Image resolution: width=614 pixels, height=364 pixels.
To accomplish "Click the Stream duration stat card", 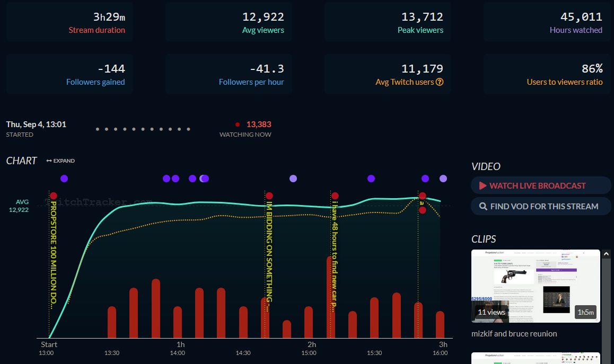I will pyautogui.click(x=69, y=22).
